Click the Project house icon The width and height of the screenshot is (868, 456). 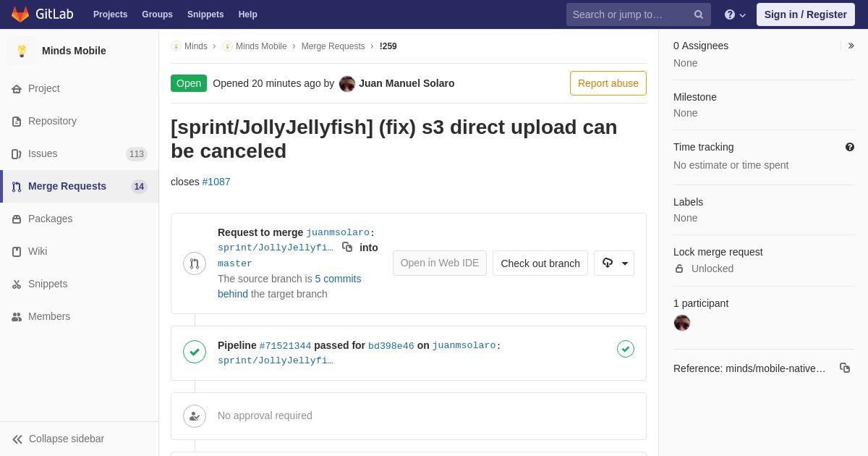(x=17, y=89)
